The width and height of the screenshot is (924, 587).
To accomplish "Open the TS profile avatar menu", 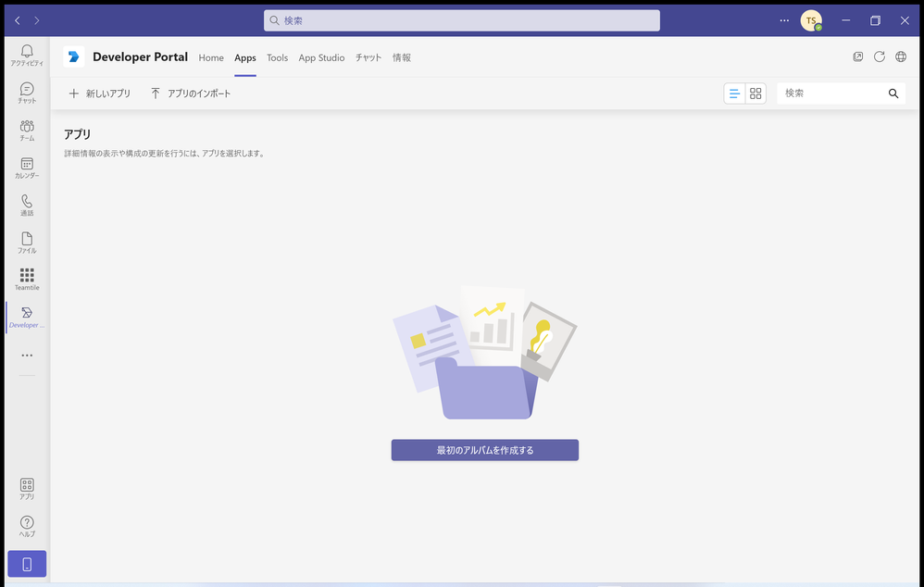I will (811, 20).
